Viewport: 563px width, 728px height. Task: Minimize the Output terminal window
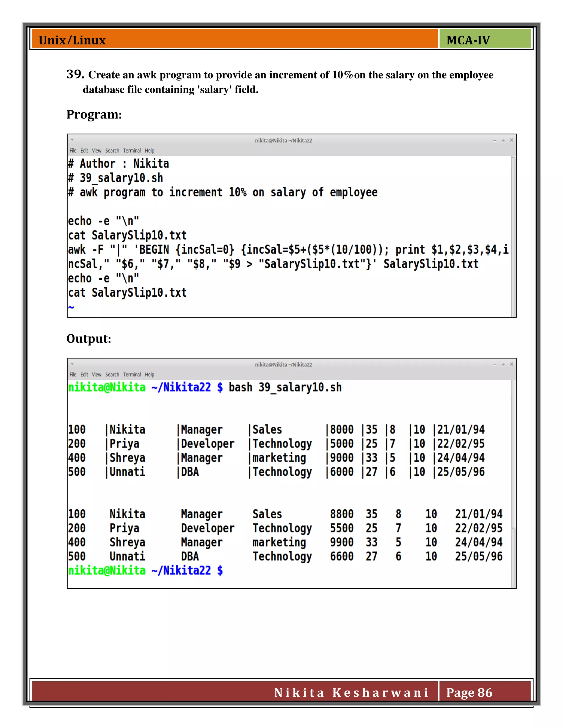[495, 365]
